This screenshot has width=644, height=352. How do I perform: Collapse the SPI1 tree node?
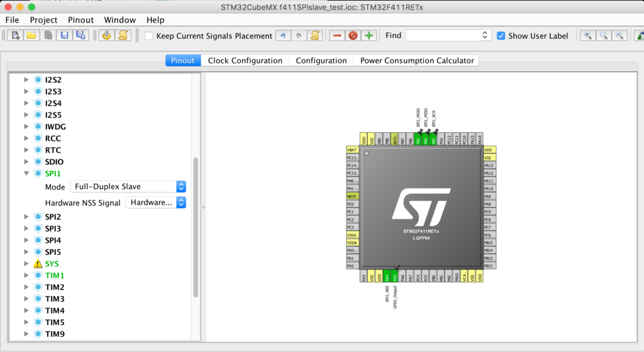[26, 173]
